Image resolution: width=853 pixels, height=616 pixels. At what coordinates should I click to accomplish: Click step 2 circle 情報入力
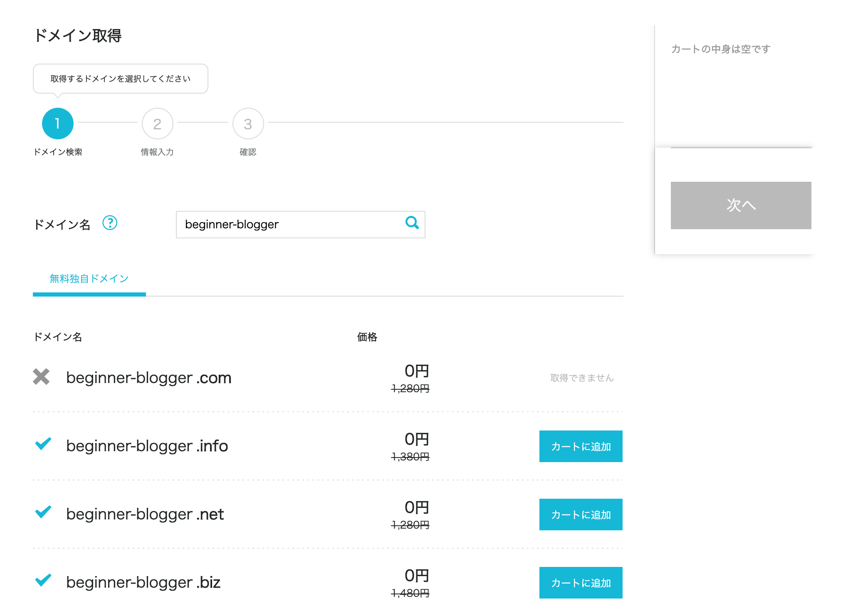(157, 124)
